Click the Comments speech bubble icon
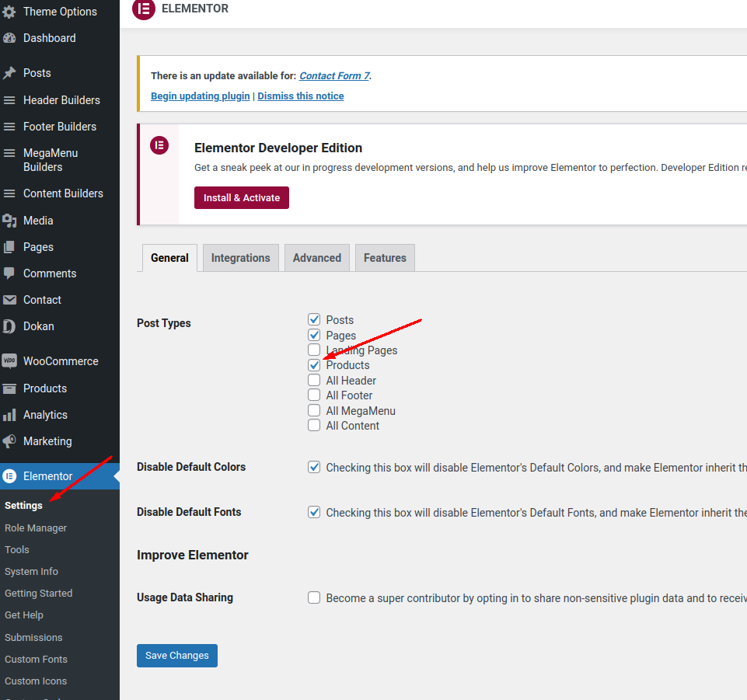 (9, 273)
